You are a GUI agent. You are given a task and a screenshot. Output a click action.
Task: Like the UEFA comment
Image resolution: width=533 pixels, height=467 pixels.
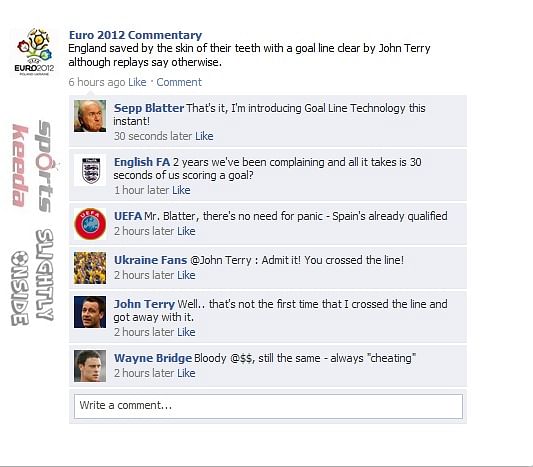[x=186, y=231]
